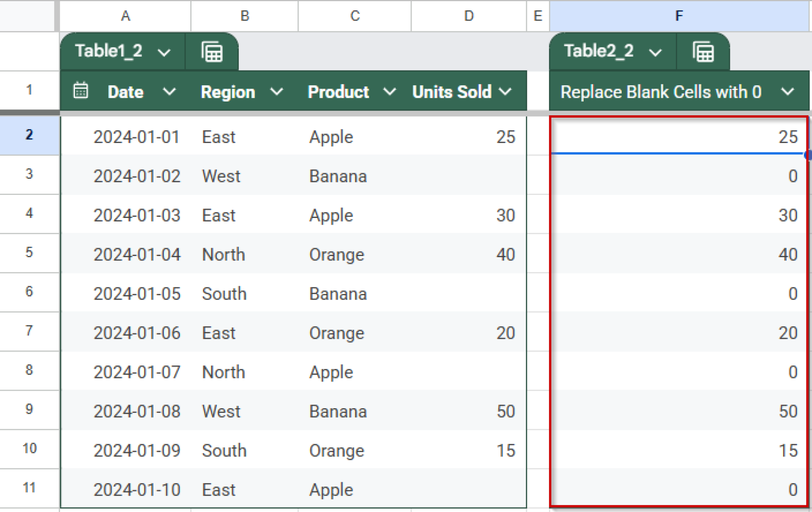Select column D header

pyautogui.click(x=469, y=16)
